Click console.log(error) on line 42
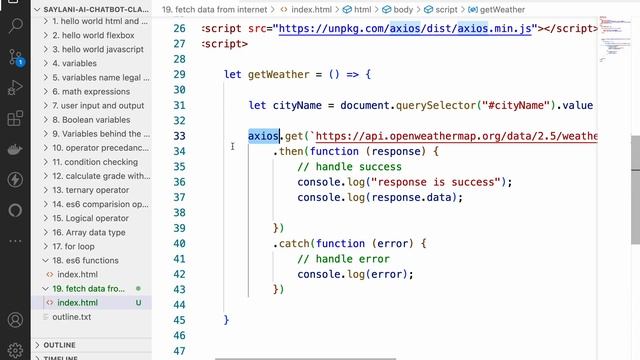The width and height of the screenshot is (640, 360). [x=355, y=274]
